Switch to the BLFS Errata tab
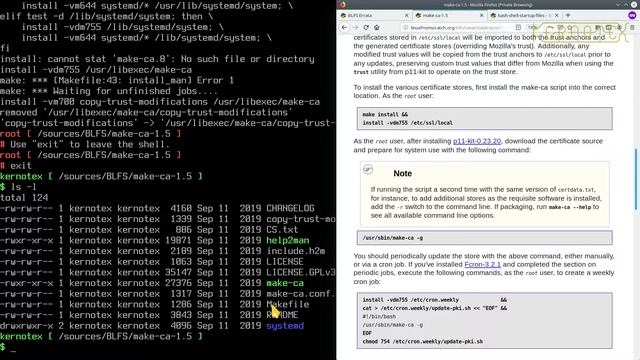Screen dimensions: 640x360 [x=373, y=15]
